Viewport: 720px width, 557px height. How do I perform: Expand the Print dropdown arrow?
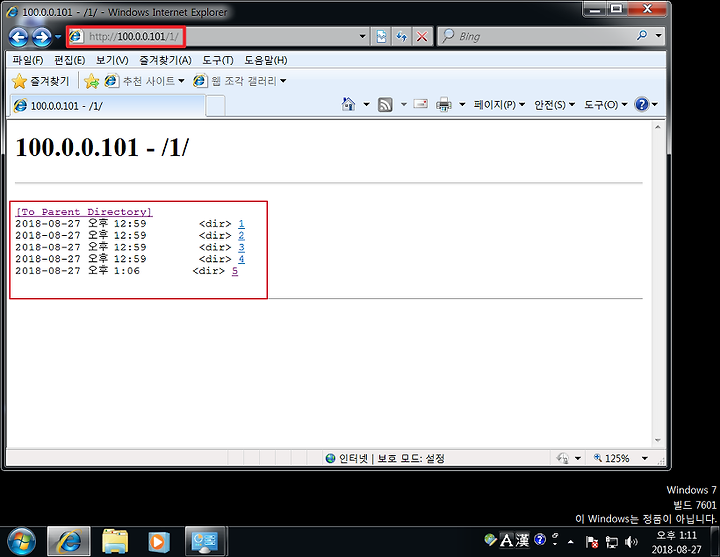[x=462, y=105]
